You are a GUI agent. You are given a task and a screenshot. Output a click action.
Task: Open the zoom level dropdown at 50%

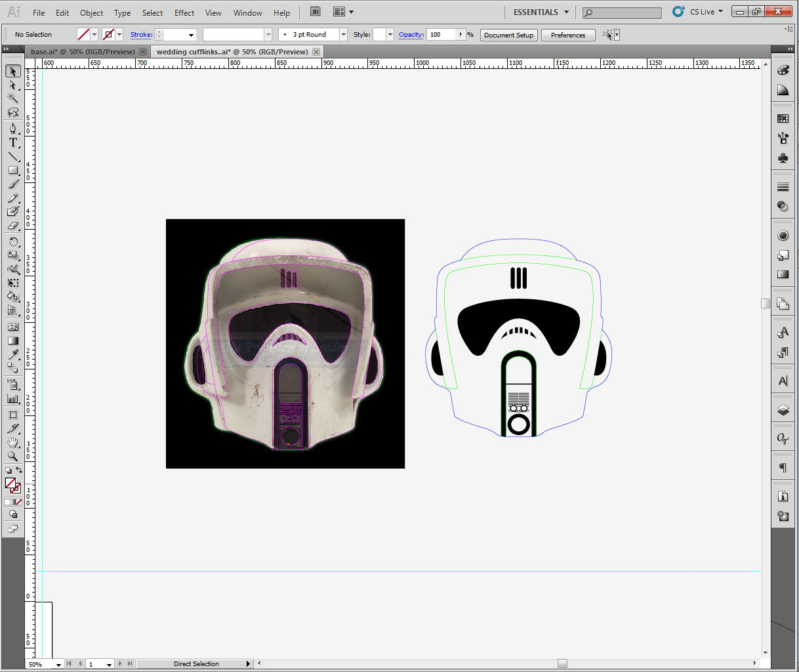pos(58,664)
